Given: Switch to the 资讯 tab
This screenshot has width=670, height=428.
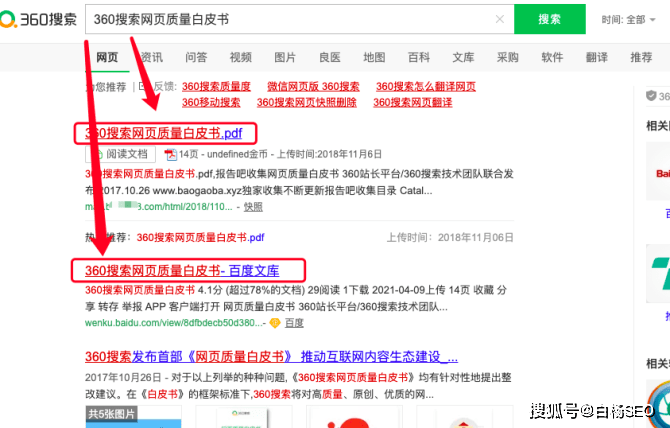Looking at the screenshot, I should pos(152,57).
